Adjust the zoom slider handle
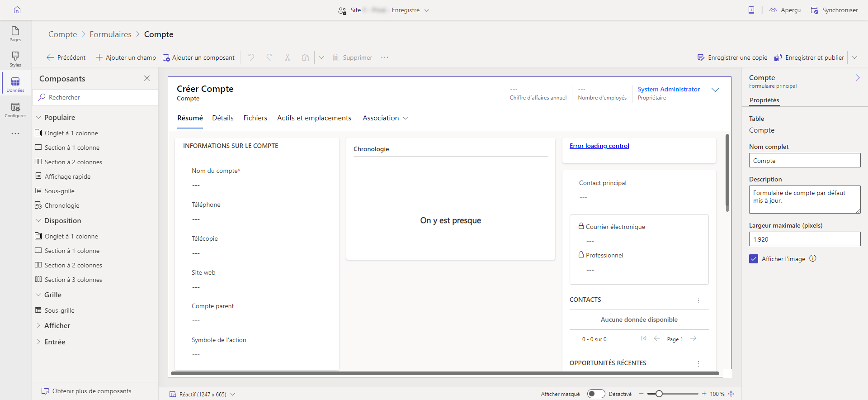The image size is (868, 400). 659,394
